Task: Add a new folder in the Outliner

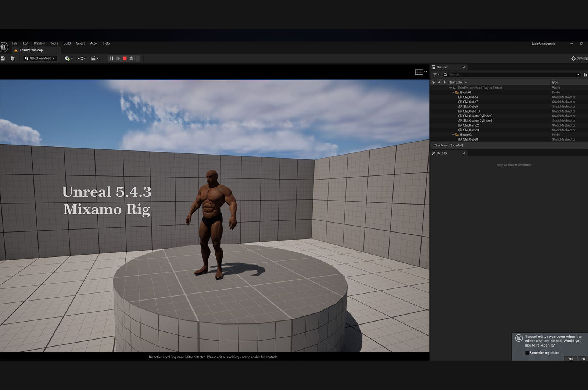Action: coord(585,75)
